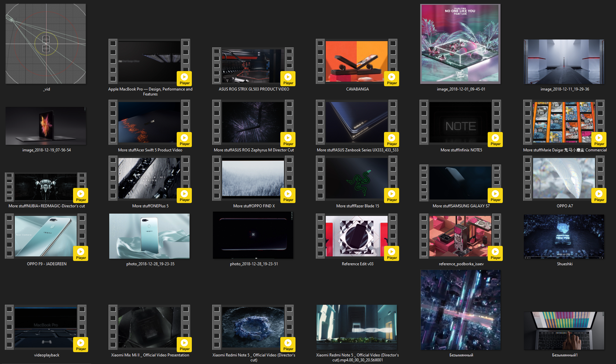
Task: Select image_2018-12-19_07-56-54 MacBook thumbnail
Action: (x=46, y=126)
